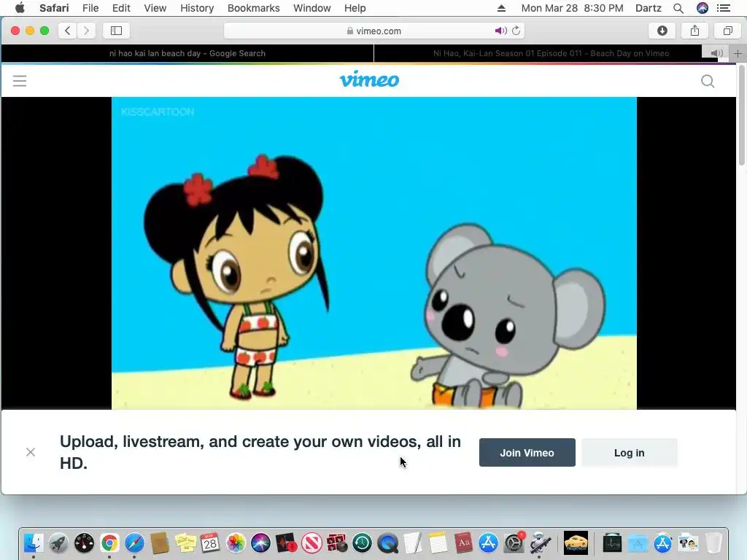The image size is (747, 560).
Task: Open Photo Booth from the Dock
Action: click(x=337, y=542)
